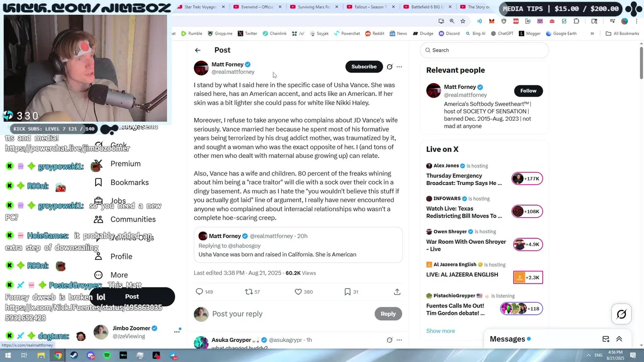Expand the Messages panel with up arrows
644x362 pixels.
pos(619,339)
